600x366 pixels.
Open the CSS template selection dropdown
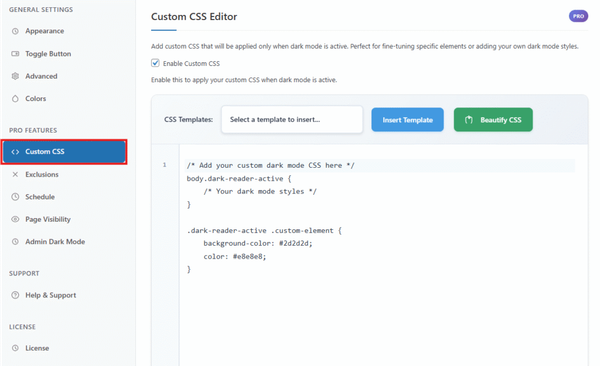click(292, 119)
